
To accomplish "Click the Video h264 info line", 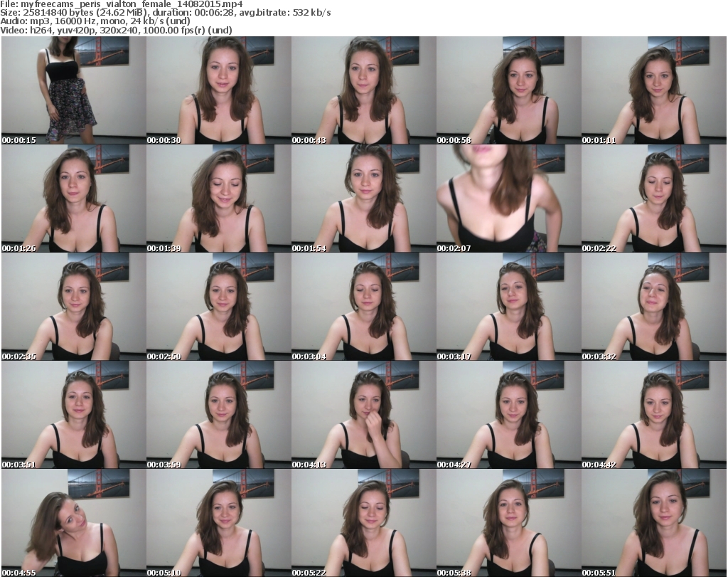I will point(116,30).
